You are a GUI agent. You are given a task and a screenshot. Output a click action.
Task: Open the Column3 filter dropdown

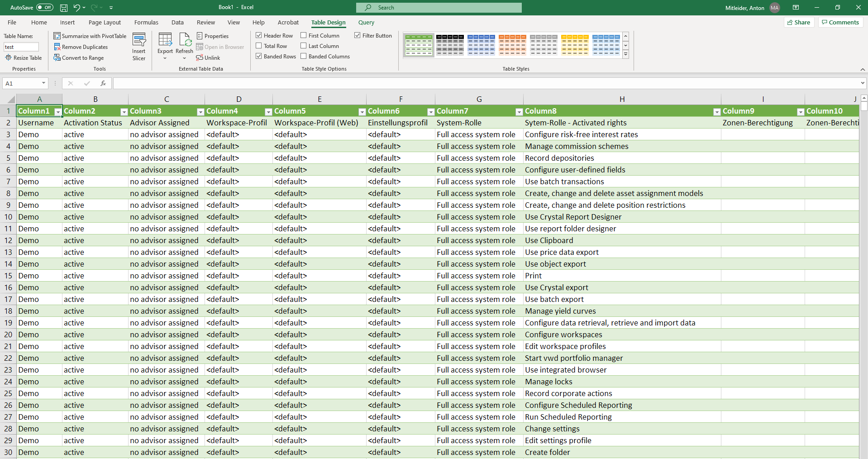[200, 111]
